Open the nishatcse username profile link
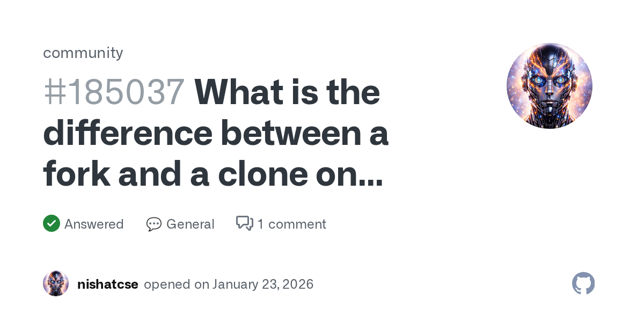Viewport: 644px width, 322px height. tap(108, 284)
